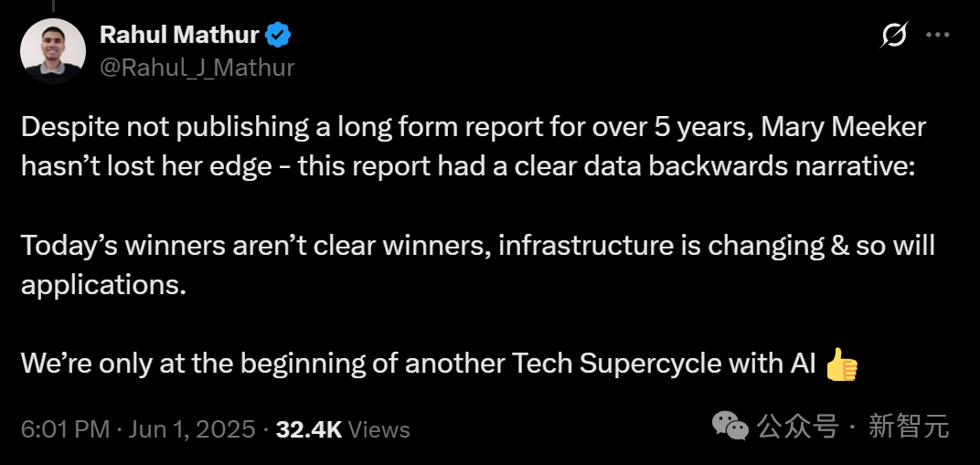
Task: Click the word Views beside the count
Action: pyautogui.click(x=379, y=429)
